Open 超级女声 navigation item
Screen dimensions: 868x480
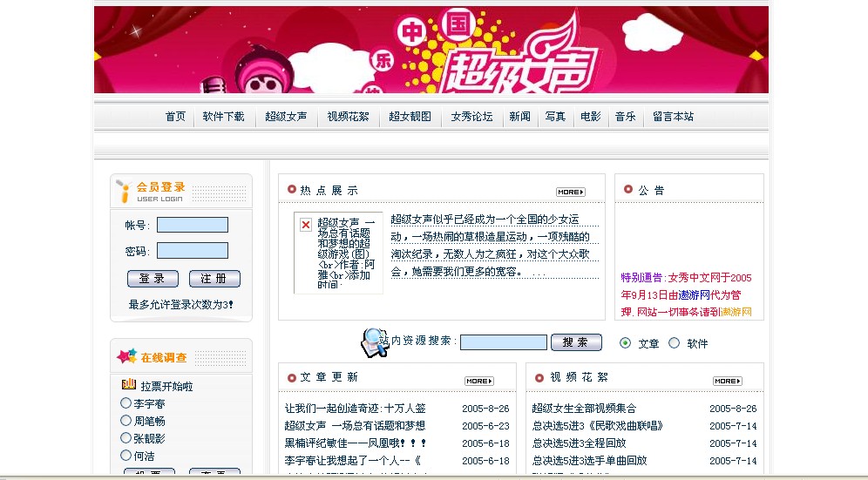tap(286, 116)
